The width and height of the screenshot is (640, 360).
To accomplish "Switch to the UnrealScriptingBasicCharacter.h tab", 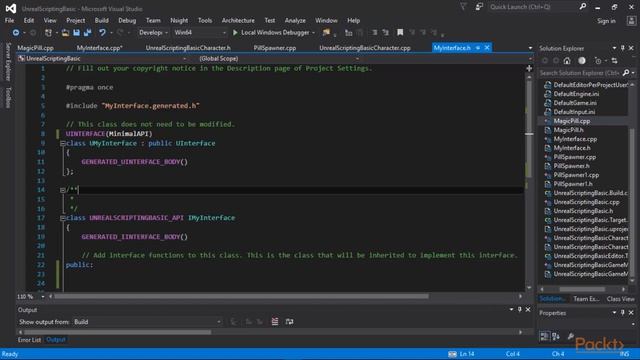I will [x=188, y=48].
